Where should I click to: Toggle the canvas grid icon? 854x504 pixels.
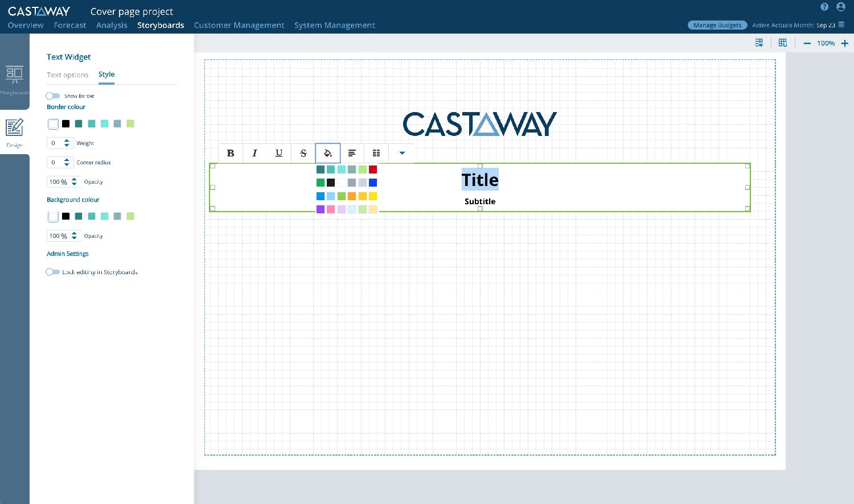coord(783,43)
